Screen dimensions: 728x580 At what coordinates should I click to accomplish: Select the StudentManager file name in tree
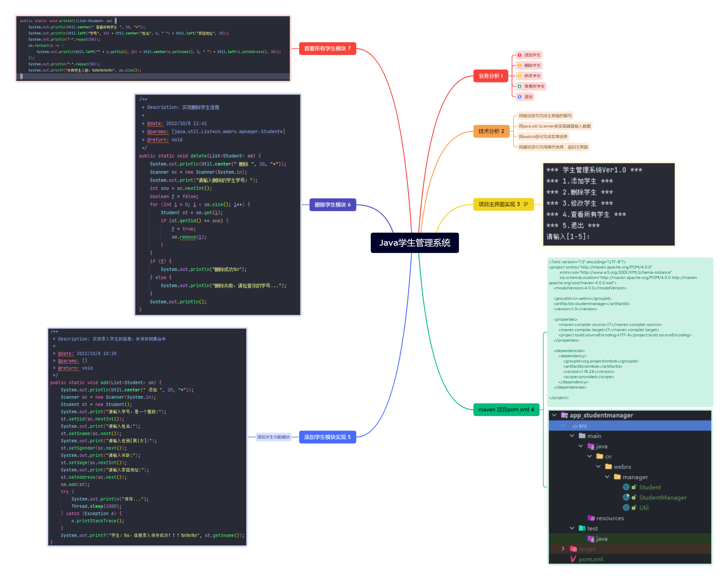[663, 497]
